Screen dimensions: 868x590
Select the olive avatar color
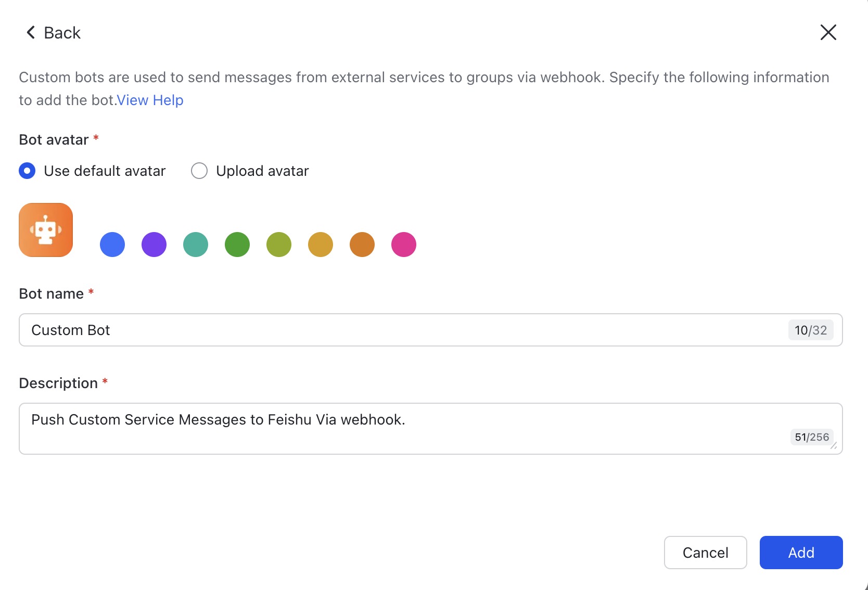(x=279, y=245)
